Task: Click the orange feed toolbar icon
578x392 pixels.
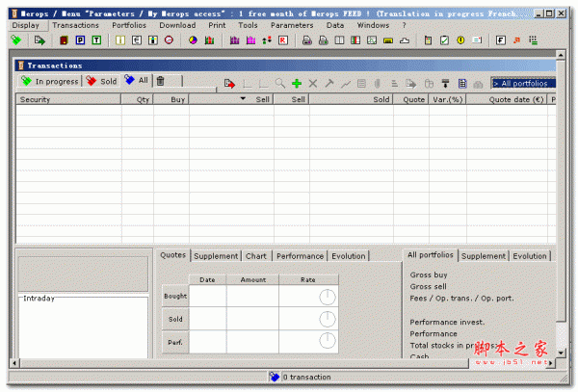Action: 516,39
